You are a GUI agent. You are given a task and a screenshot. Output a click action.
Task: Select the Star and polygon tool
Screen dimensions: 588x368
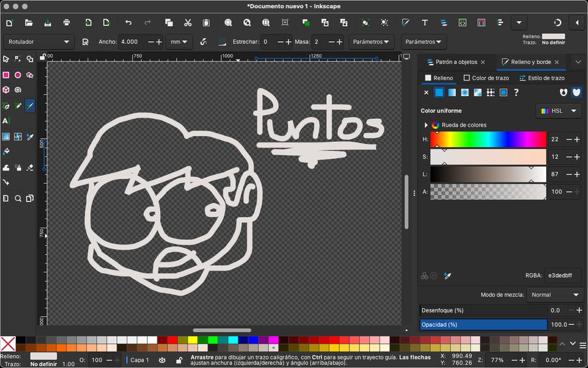click(x=29, y=75)
